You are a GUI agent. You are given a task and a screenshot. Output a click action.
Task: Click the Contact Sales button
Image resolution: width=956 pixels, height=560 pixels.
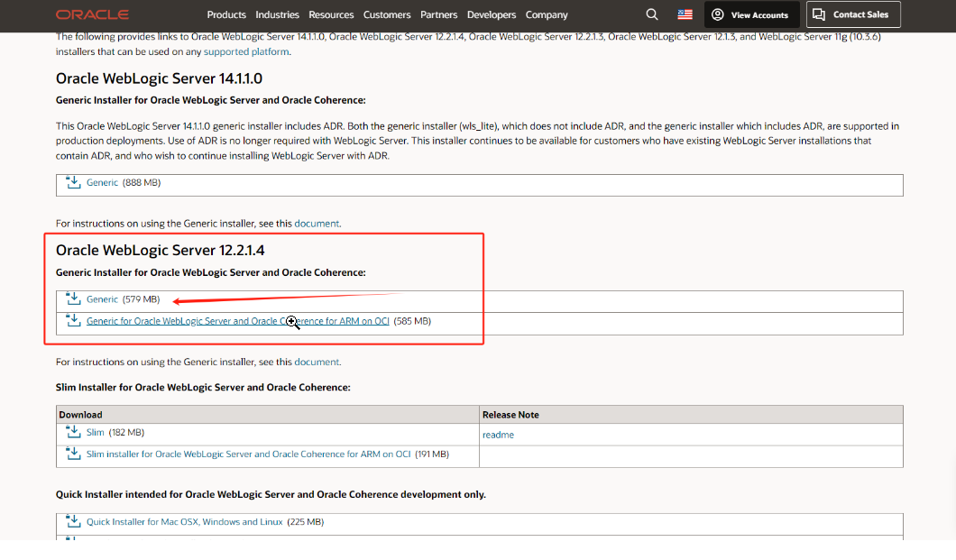click(x=853, y=14)
